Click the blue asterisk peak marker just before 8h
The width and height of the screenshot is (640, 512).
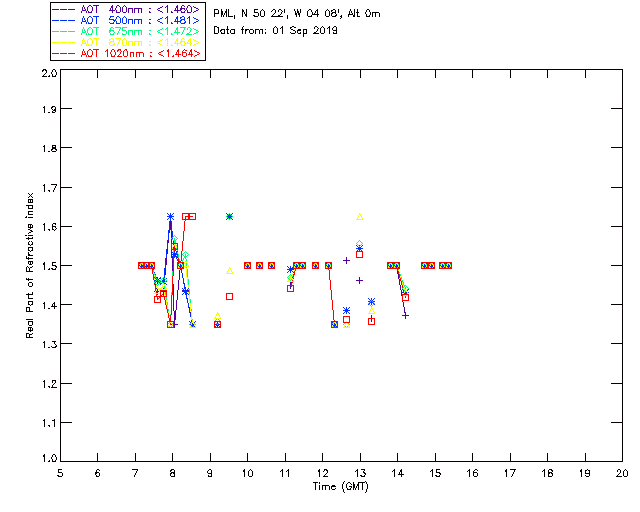pos(170,216)
